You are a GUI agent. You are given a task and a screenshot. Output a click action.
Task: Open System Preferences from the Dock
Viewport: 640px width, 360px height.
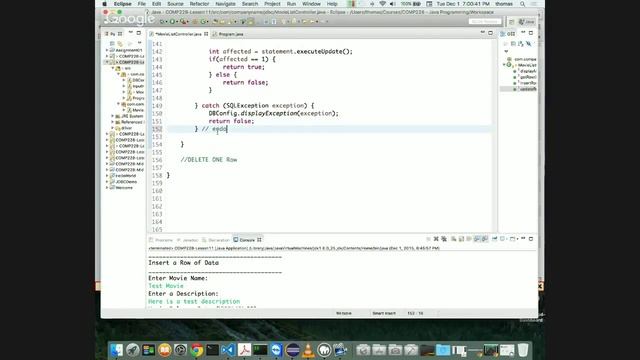180,350
